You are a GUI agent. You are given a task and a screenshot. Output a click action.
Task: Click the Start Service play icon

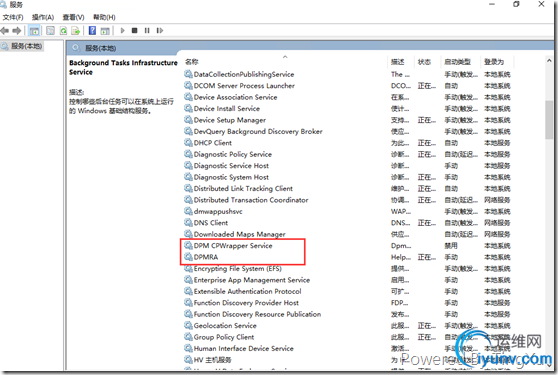pos(122,31)
